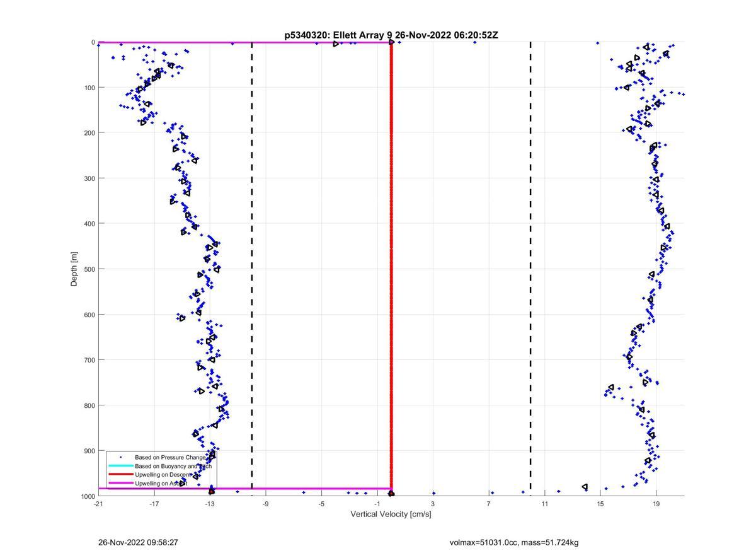The height and width of the screenshot is (558, 756).
Task: Click x-axis tick label '3'
Action: coord(433,504)
